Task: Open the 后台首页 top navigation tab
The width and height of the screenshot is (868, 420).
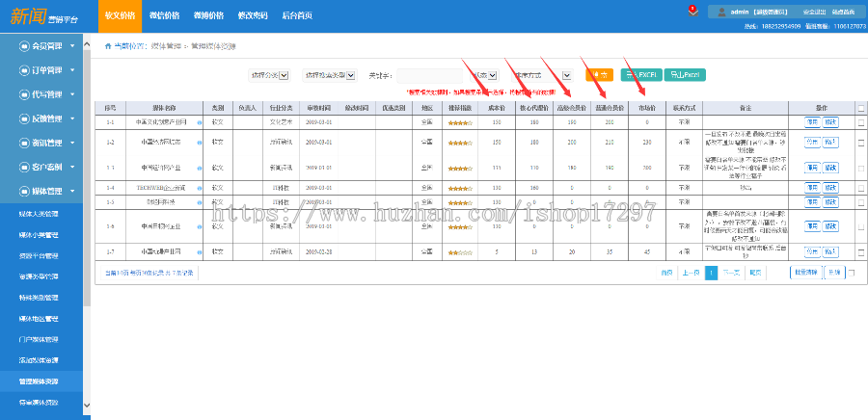Action: pos(297,14)
